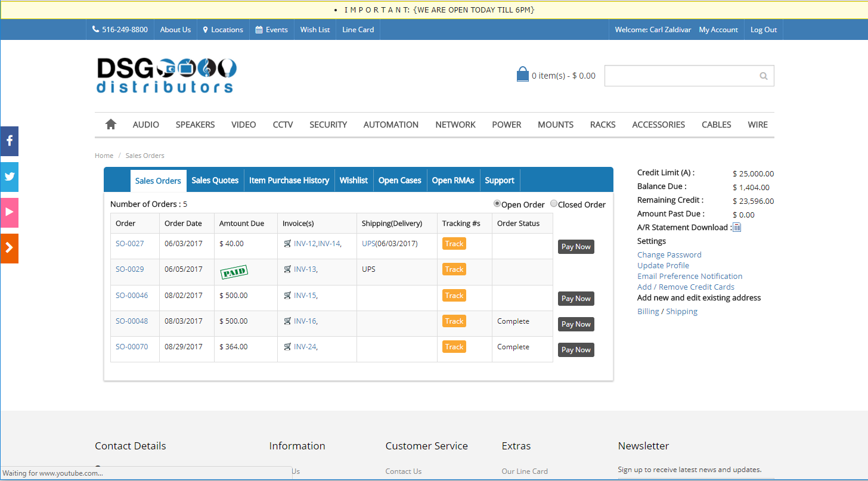Download A/R statement via spreadsheet icon

[736, 227]
